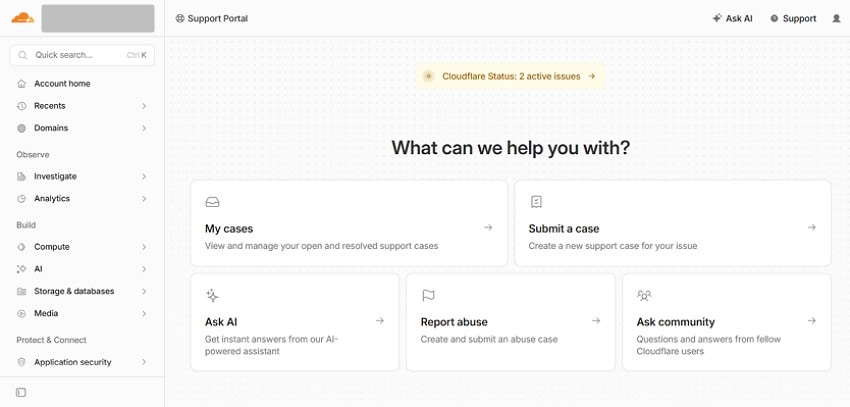
Task: Click the grey account name box
Action: 98,18
